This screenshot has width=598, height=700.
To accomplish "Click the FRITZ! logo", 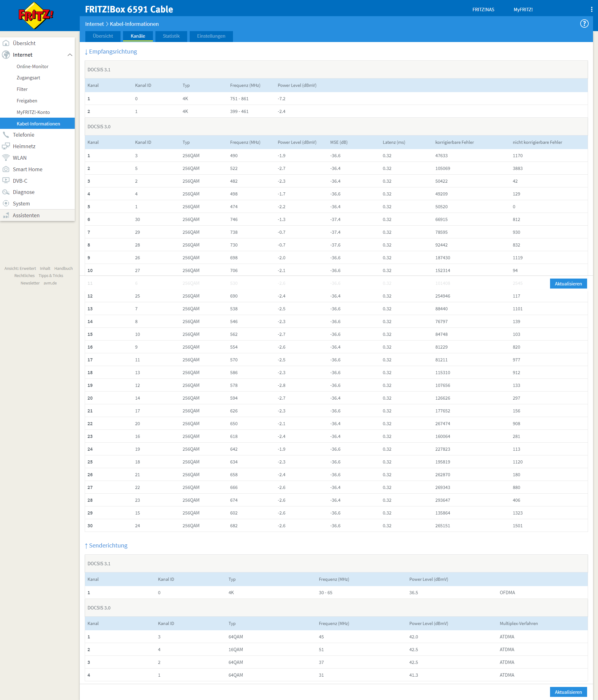I will [x=36, y=16].
